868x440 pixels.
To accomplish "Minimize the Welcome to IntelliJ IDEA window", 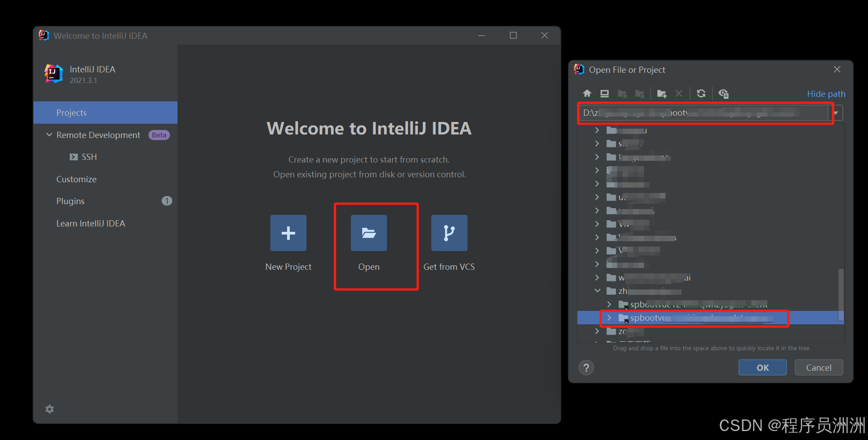I will tap(482, 35).
